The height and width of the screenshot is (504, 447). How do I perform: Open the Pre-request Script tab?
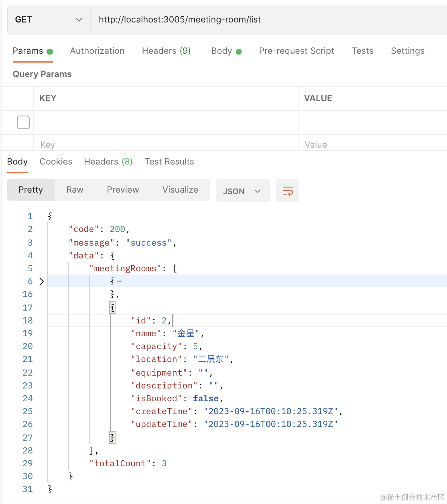(x=296, y=51)
